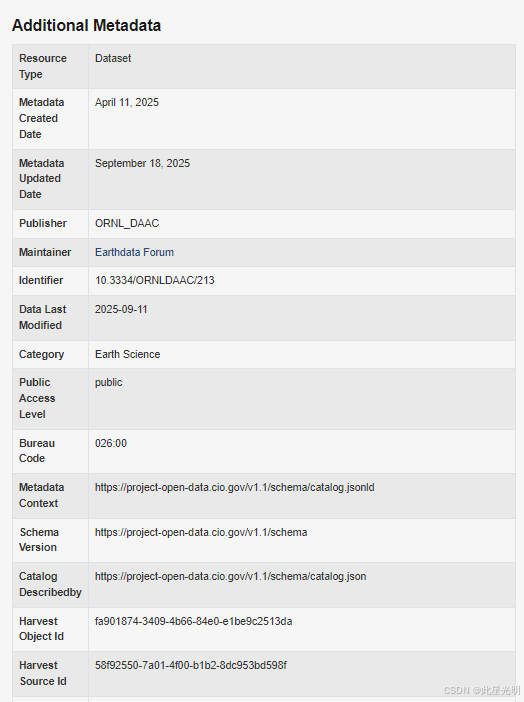Click the Earth Science category value
This screenshot has height=702, width=524.
point(128,354)
